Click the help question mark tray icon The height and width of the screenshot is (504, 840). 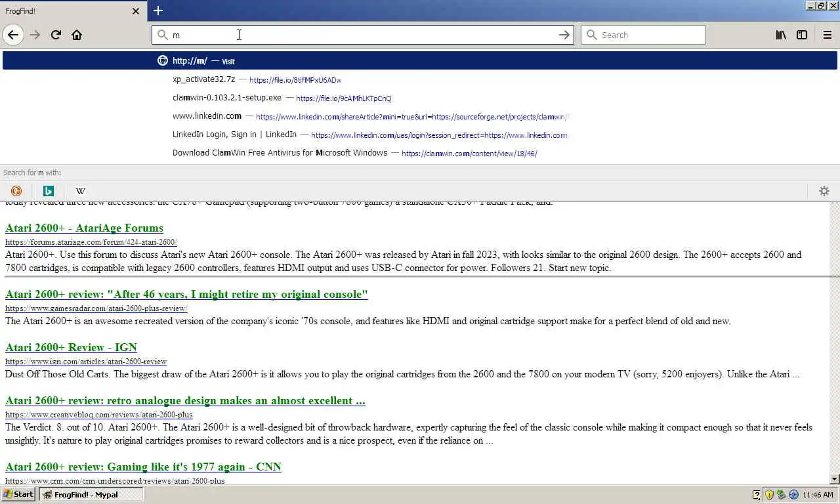pyautogui.click(x=757, y=495)
